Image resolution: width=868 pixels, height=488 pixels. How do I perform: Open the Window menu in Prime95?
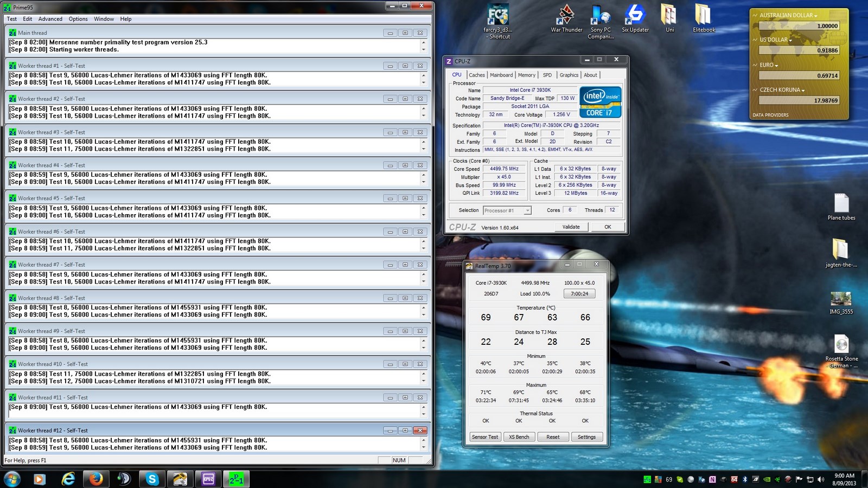104,19
